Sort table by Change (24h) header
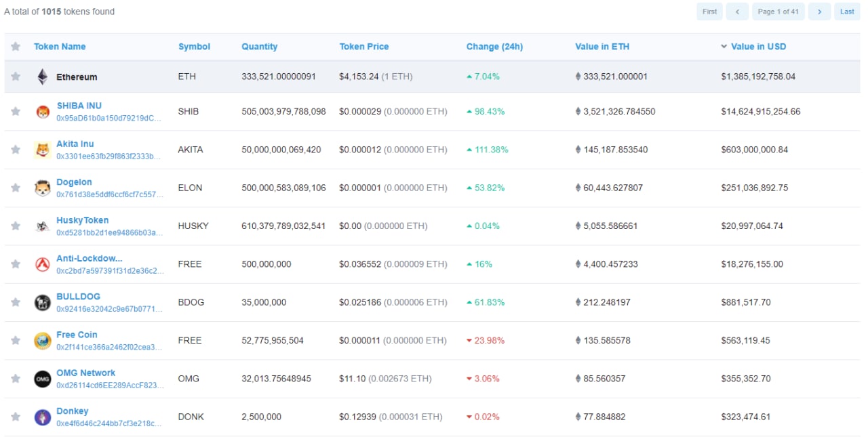Viewport: 868px width, 437px height. [x=494, y=47]
